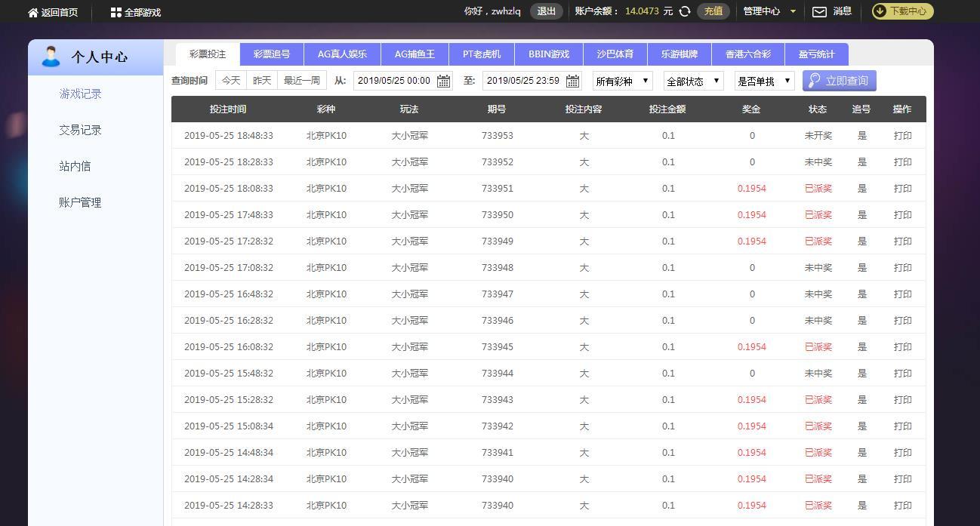Click the 充值 recharge button
The image size is (980, 526).
coord(713,11)
